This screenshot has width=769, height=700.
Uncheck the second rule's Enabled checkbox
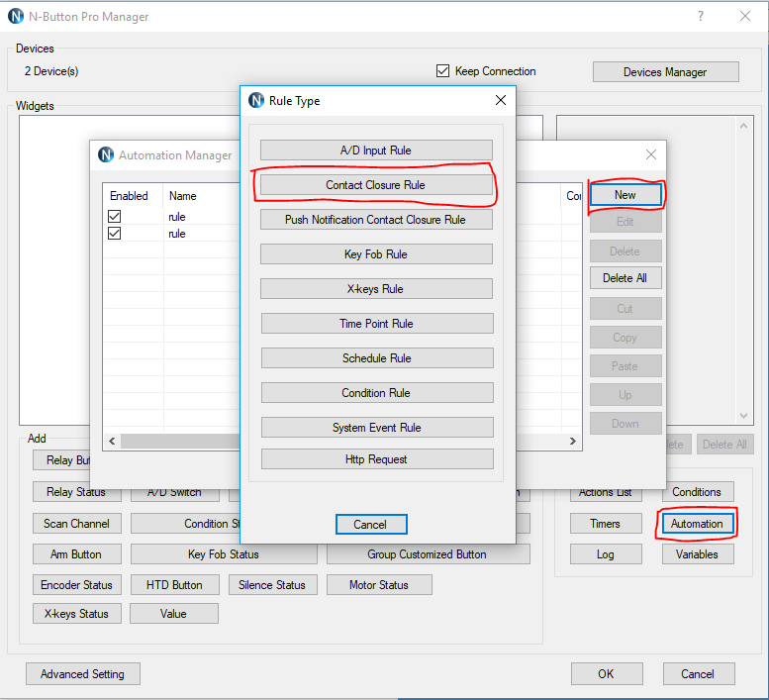click(x=114, y=233)
